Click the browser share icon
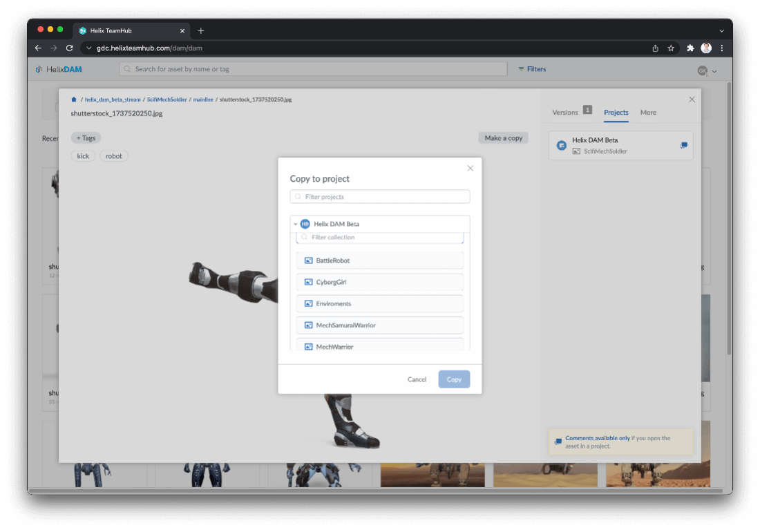Image resolution: width=760 pixels, height=532 pixels. tap(655, 48)
